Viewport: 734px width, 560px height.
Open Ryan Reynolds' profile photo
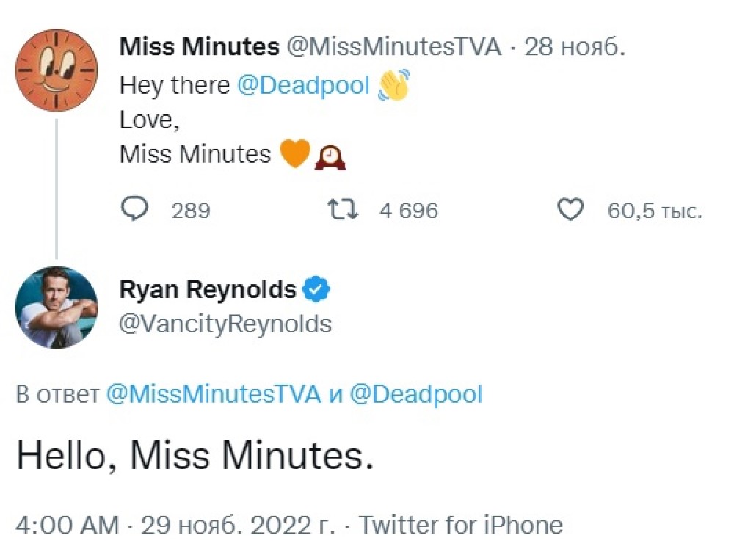pos(57,306)
